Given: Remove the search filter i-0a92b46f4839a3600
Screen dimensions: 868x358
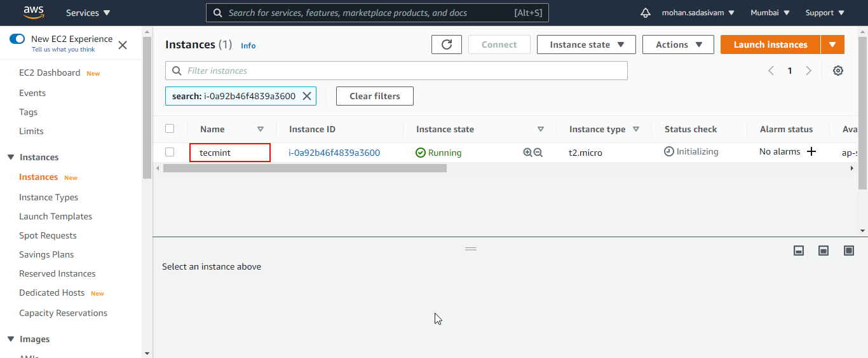Looking at the screenshot, I should (307, 96).
